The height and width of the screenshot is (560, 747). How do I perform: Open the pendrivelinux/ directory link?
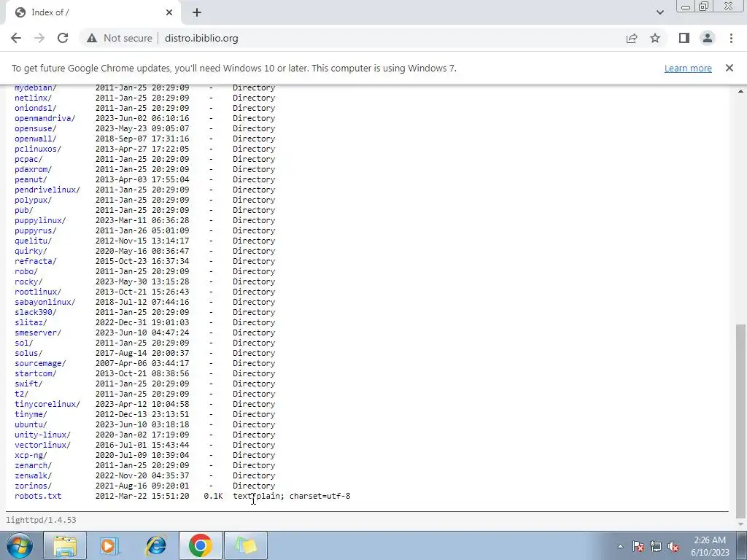[47, 190]
